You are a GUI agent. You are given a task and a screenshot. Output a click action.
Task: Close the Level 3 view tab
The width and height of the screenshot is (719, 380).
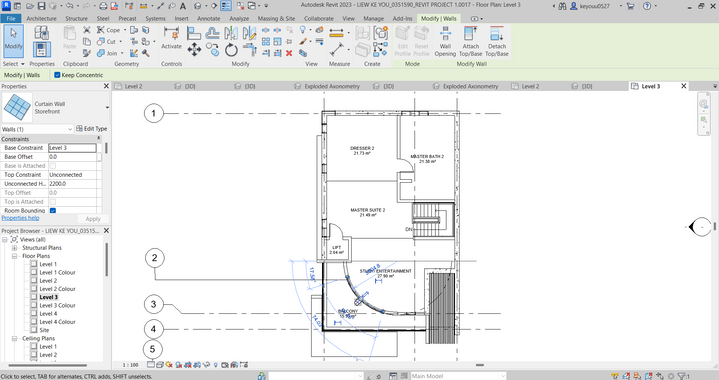click(x=684, y=86)
